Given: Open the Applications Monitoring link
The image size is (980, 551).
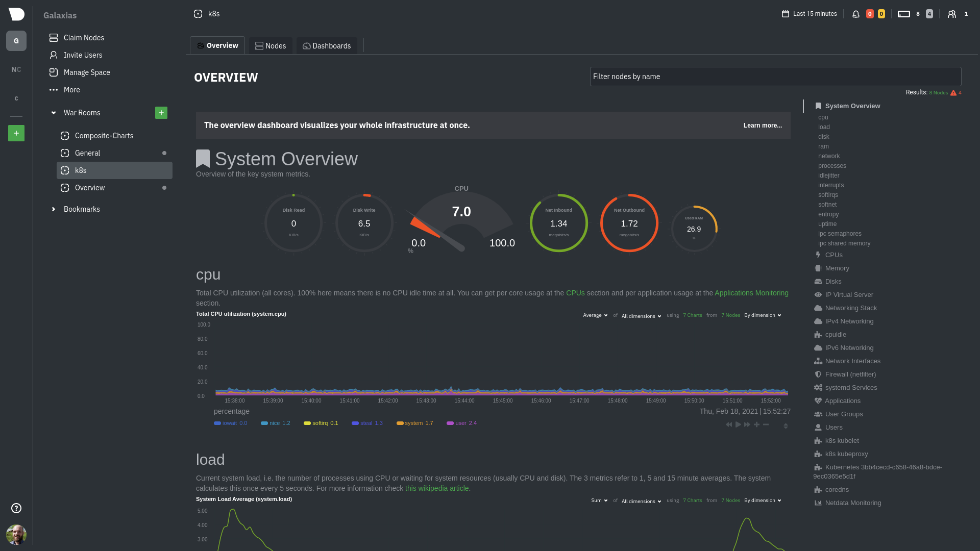Looking at the screenshot, I should click(751, 293).
